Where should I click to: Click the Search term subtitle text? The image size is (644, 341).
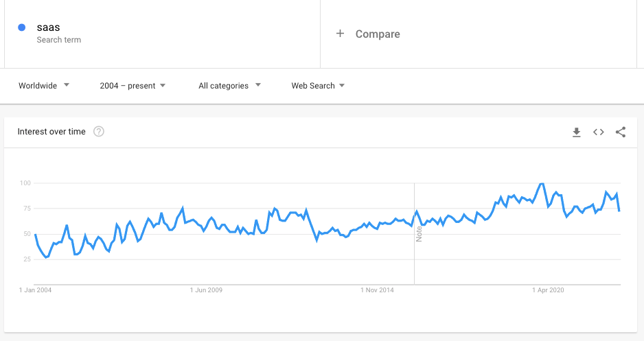(59, 40)
